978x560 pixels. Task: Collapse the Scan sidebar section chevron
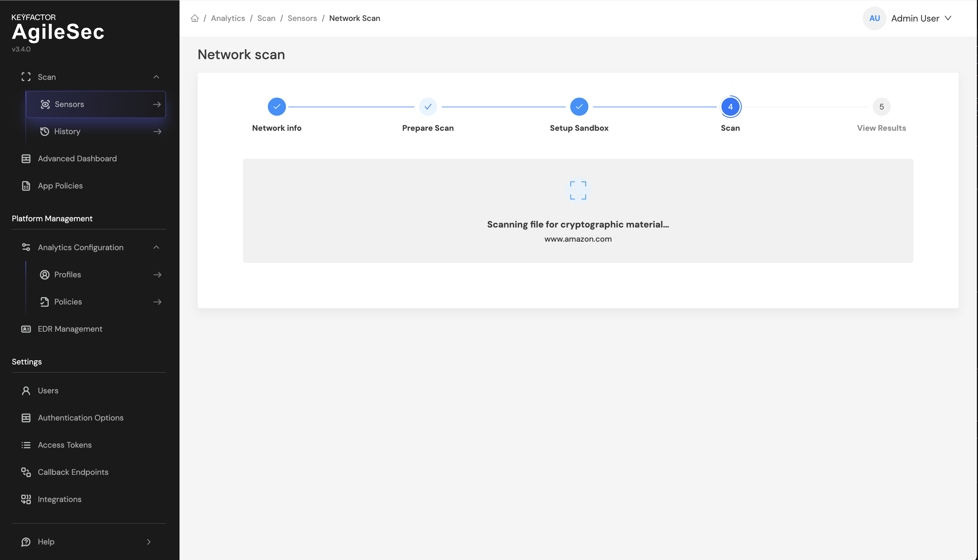click(156, 77)
